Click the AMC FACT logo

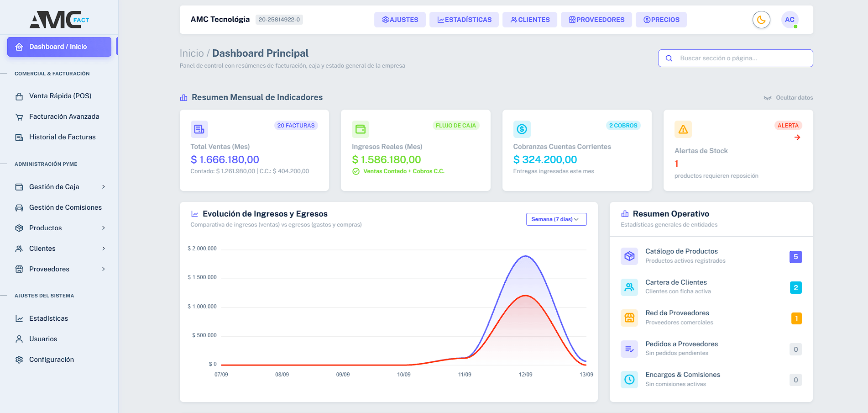coord(59,20)
